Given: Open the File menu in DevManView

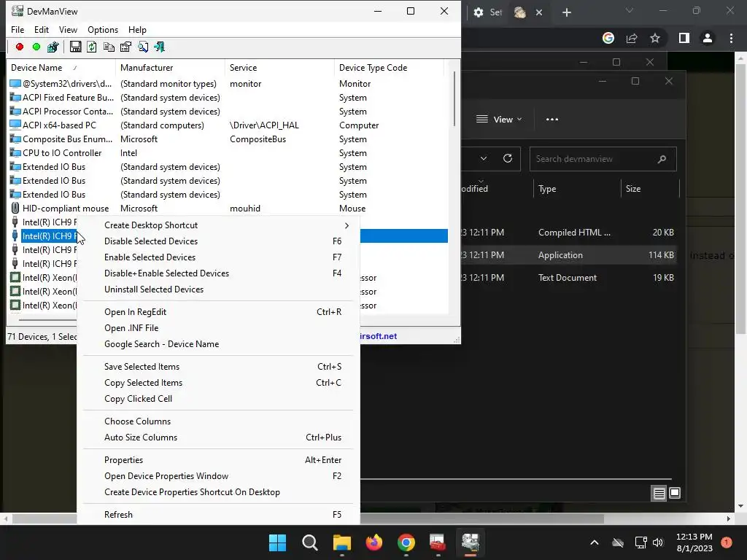Looking at the screenshot, I should pos(18,29).
